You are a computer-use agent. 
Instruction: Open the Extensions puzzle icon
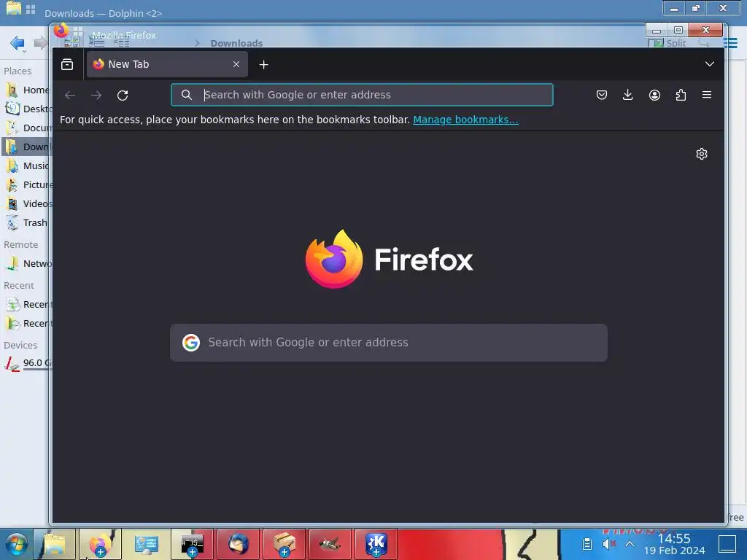[681, 95]
